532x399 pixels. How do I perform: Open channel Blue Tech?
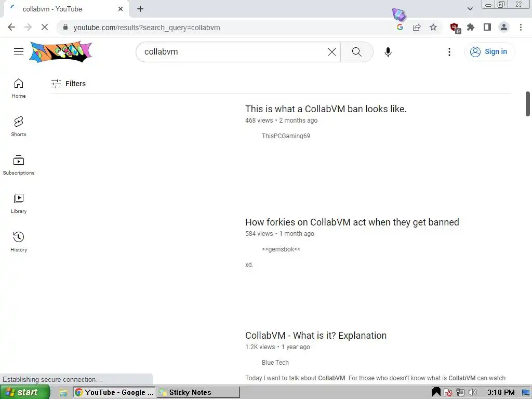click(275, 363)
